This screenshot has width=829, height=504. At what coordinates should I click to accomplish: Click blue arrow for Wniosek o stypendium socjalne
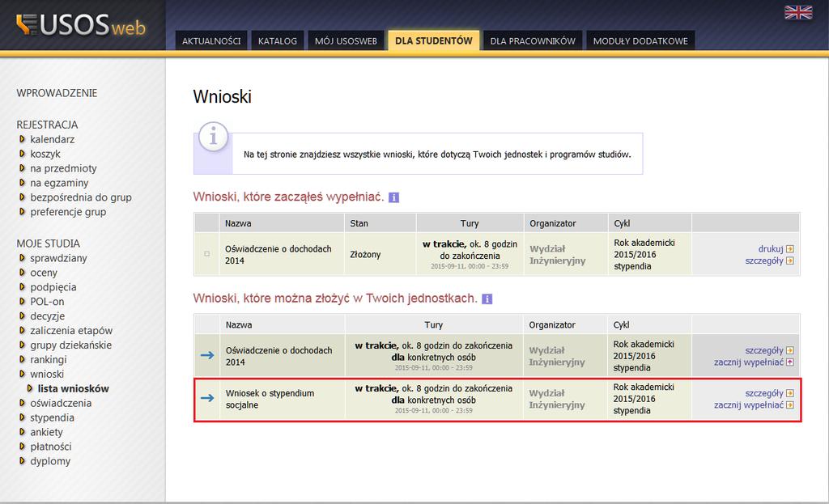pyautogui.click(x=207, y=398)
